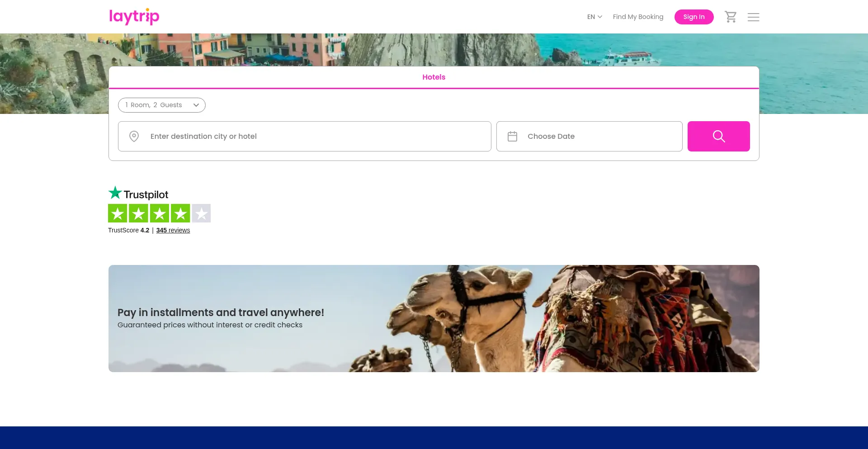
Task: Click the laytrip logo
Action: tap(134, 17)
